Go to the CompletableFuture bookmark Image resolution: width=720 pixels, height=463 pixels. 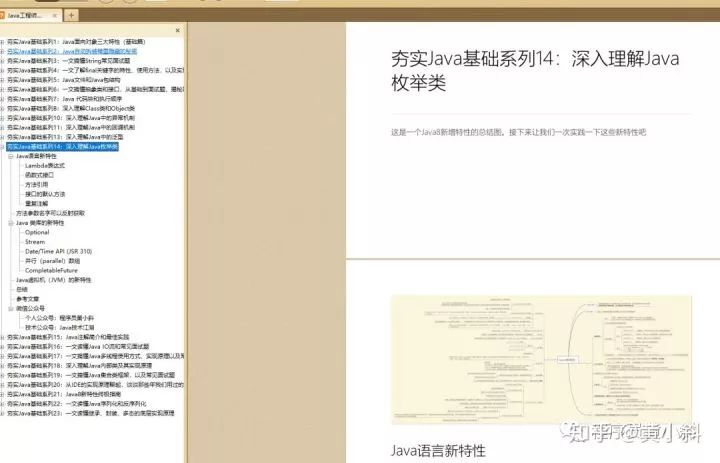click(x=51, y=271)
